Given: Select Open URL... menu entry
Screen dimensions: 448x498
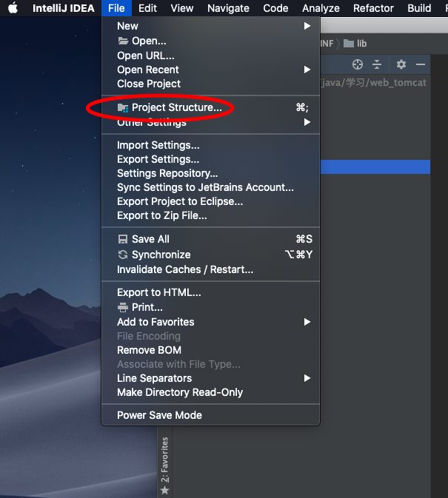Looking at the screenshot, I should (x=210, y=55).
